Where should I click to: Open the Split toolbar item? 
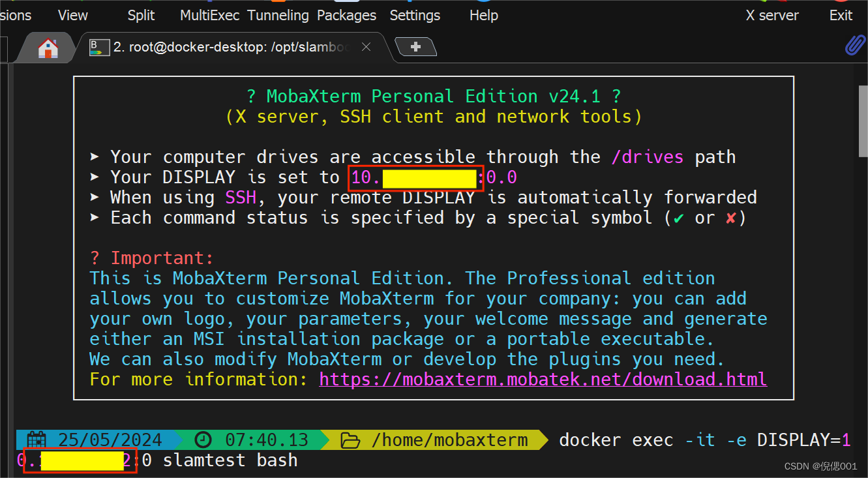click(x=141, y=15)
